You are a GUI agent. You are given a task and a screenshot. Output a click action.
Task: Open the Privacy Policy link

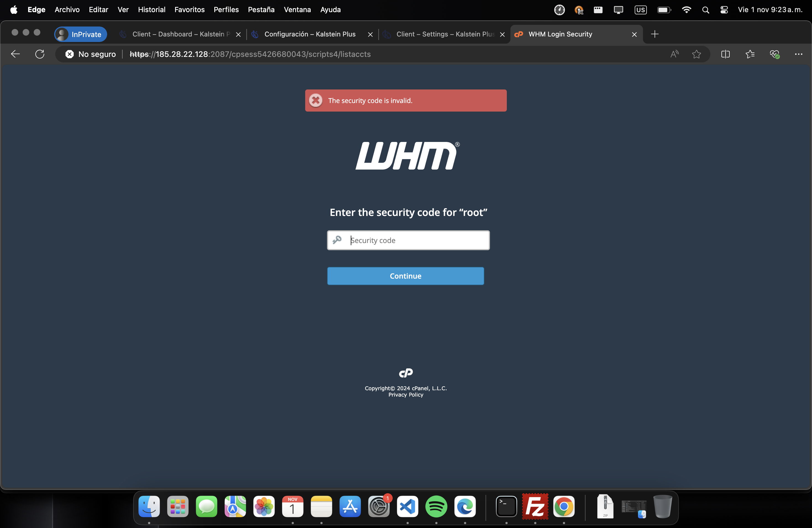pyautogui.click(x=406, y=395)
